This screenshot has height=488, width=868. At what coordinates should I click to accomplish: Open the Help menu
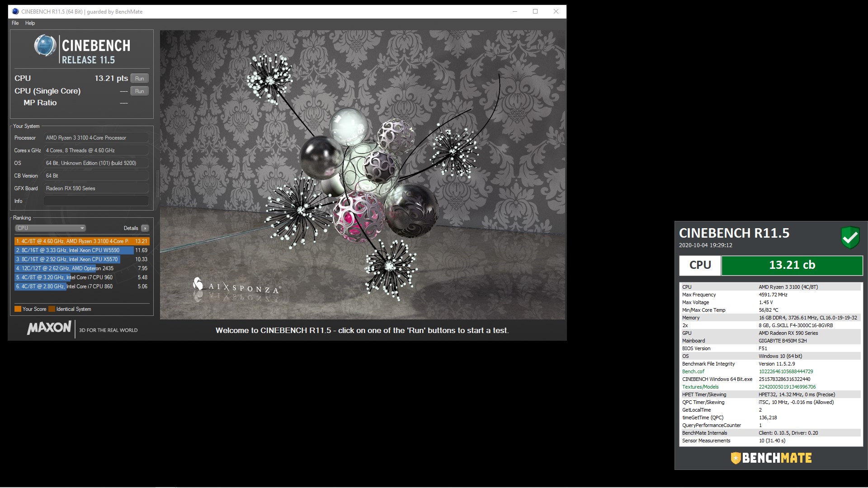coord(30,23)
